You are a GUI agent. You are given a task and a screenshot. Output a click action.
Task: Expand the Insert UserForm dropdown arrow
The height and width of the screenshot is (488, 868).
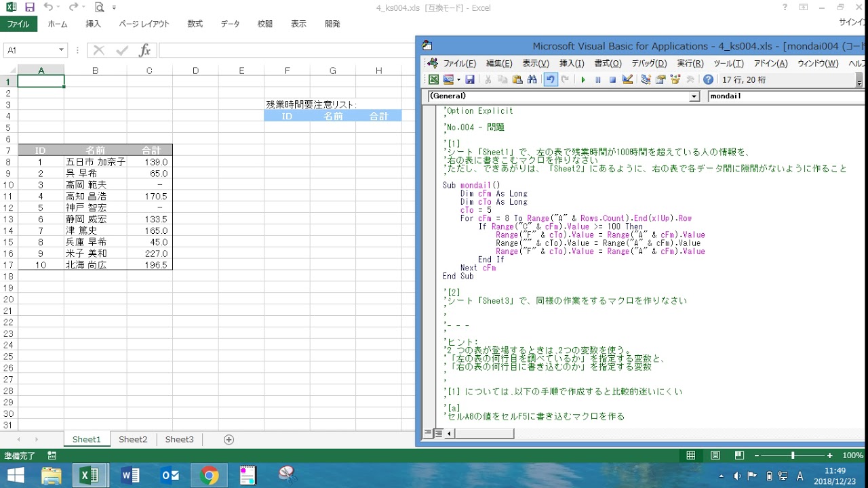coord(458,80)
